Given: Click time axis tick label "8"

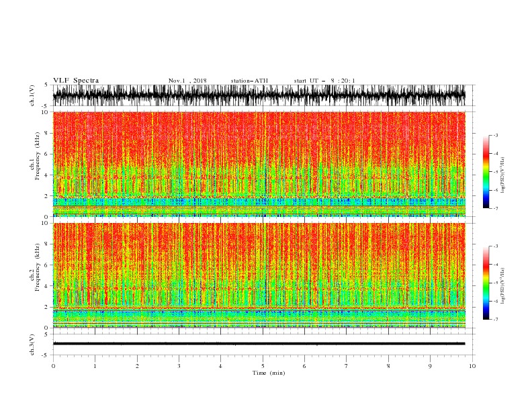Looking at the screenshot, I should click(388, 366).
